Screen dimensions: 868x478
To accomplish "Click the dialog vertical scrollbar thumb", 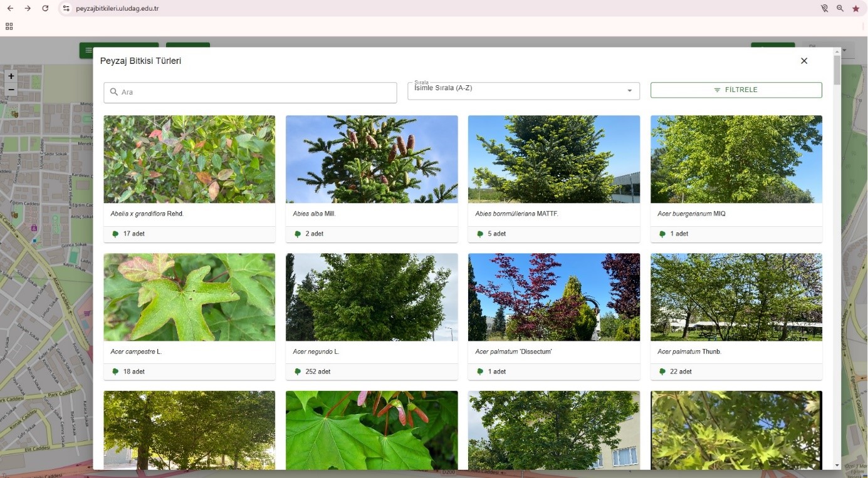I will pos(837,70).
